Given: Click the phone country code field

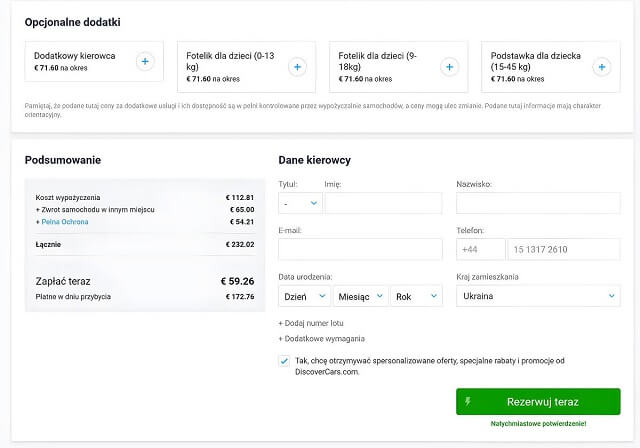Looking at the screenshot, I should pos(480,249).
